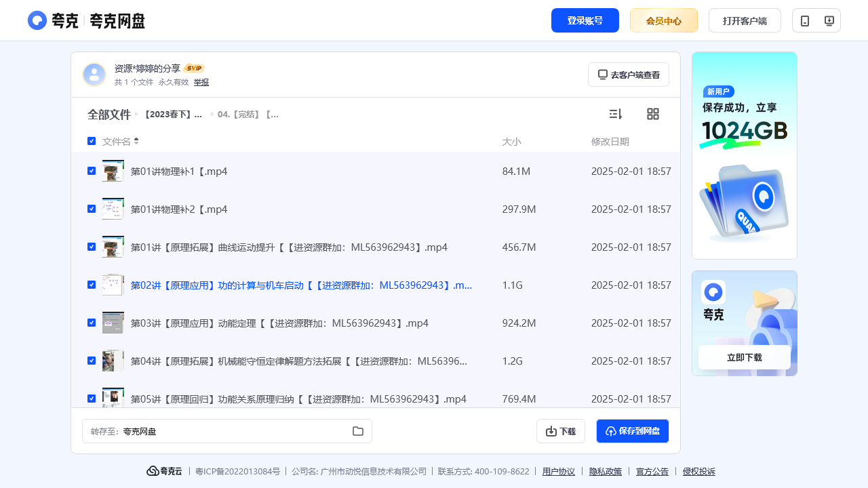Screen dimensions: 868x488
Task: Click 保存到网盘 button
Action: pos(633,431)
